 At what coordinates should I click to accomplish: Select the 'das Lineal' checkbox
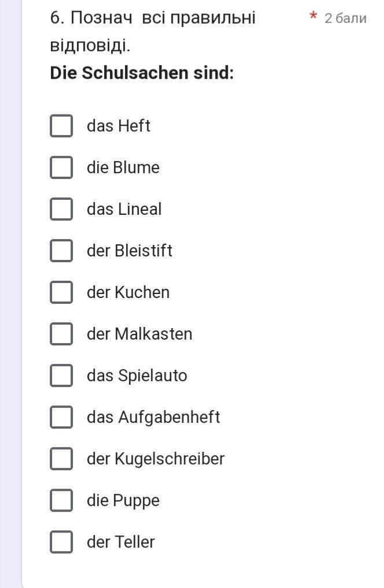tap(61, 209)
